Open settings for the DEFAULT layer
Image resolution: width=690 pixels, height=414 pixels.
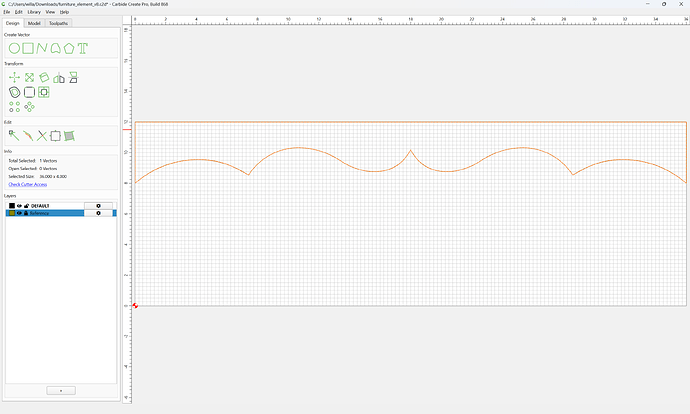pyautogui.click(x=99, y=206)
